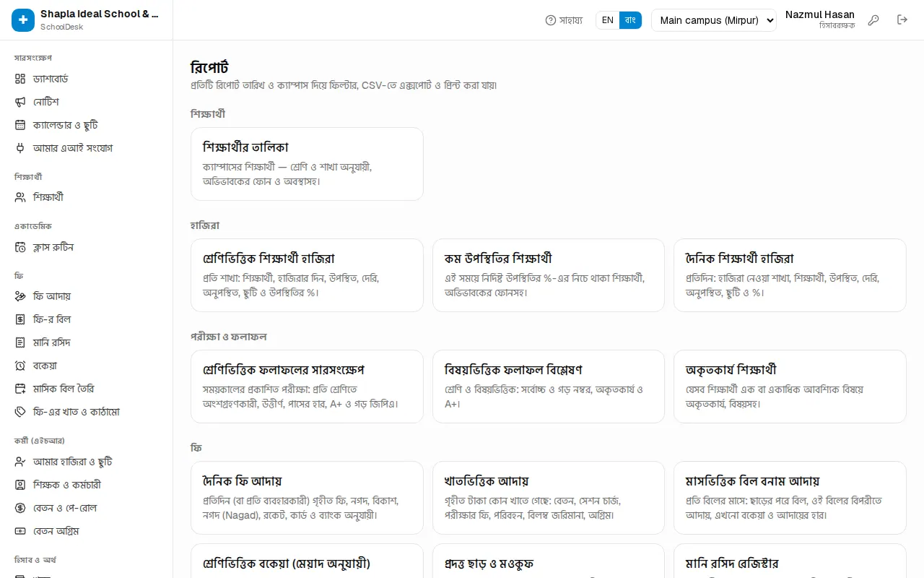Open the ক্লাস রুটিন icon
Viewport: 924px width, 578px height.
point(20,247)
